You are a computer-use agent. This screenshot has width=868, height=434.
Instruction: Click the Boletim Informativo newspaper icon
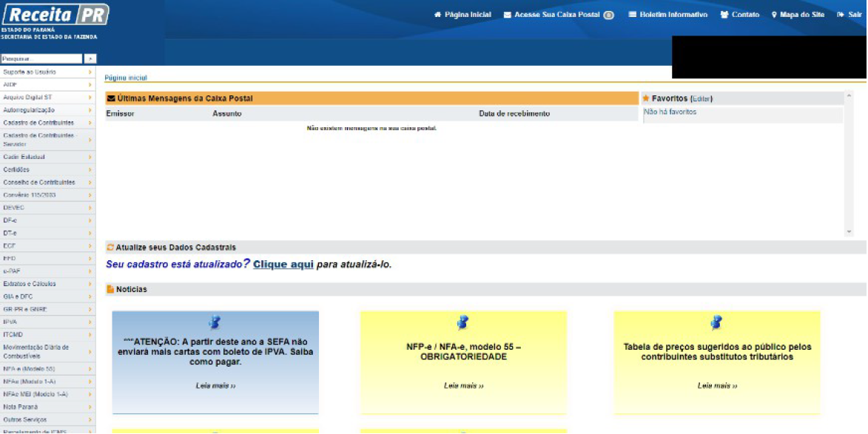tap(633, 15)
